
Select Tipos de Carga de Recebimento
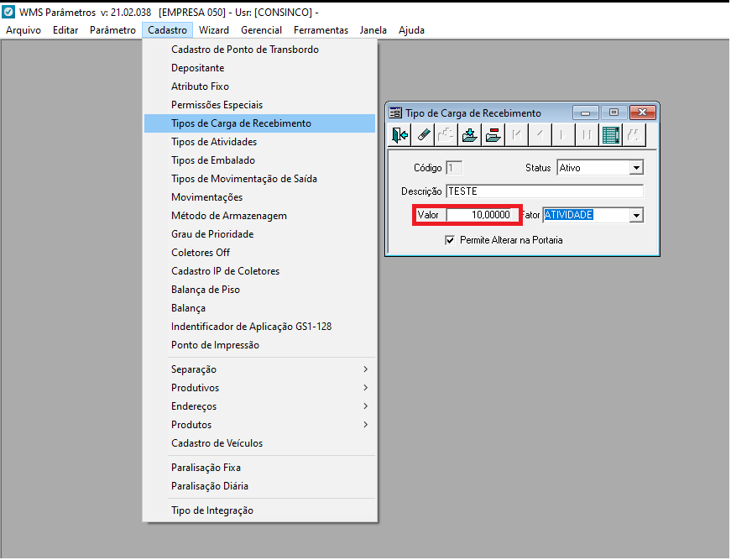[259, 123]
